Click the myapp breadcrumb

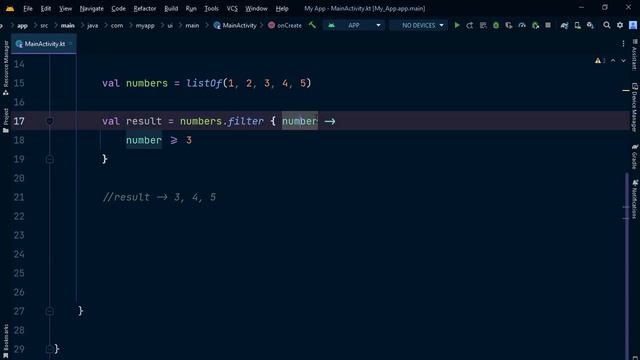145,25
